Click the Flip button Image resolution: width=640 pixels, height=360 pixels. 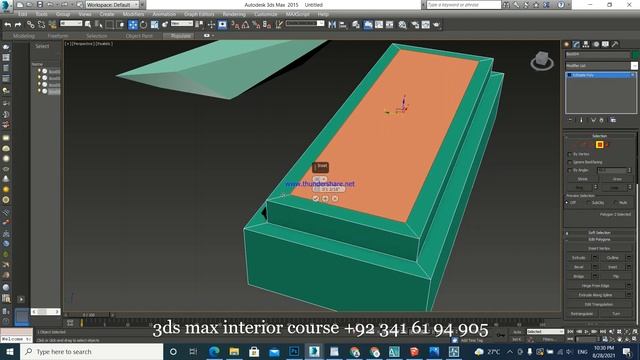[616, 276]
